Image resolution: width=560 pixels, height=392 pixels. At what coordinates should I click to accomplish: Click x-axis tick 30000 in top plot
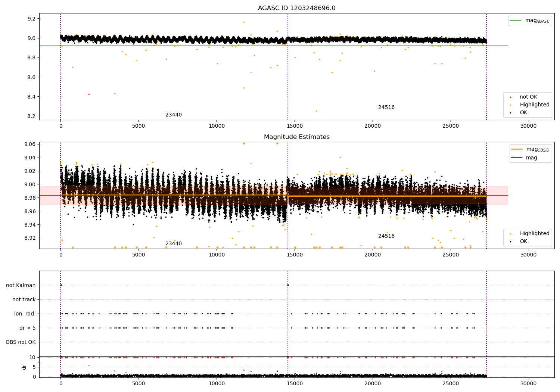click(529, 126)
